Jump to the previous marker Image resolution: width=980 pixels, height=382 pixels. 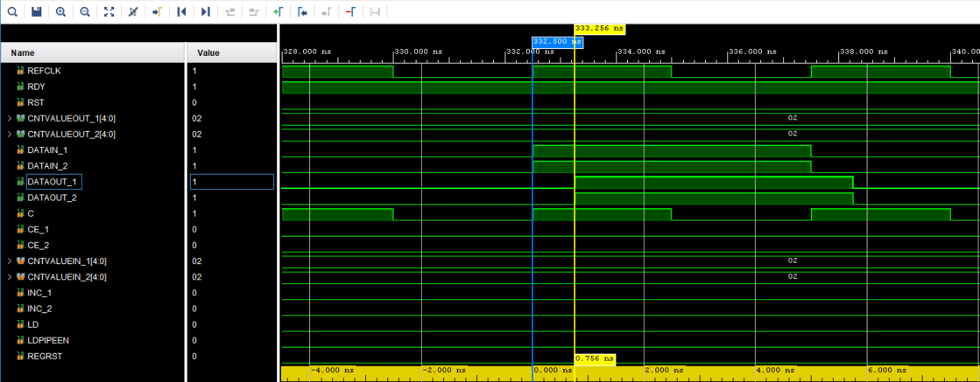(x=302, y=11)
